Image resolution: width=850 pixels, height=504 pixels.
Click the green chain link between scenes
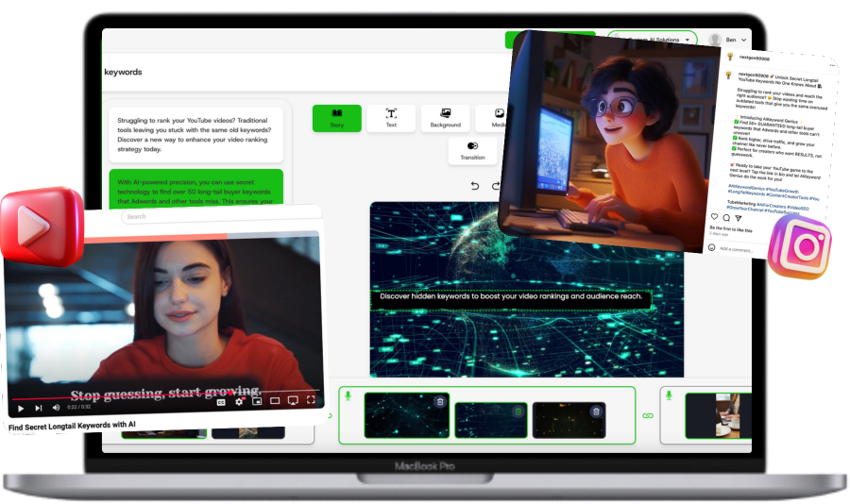648,415
